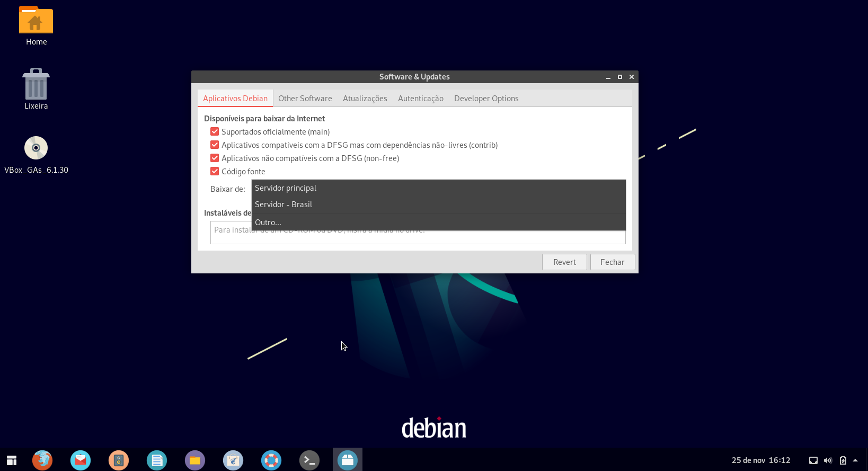Launch the mail client from taskbar
The height and width of the screenshot is (471, 868).
click(x=81, y=460)
